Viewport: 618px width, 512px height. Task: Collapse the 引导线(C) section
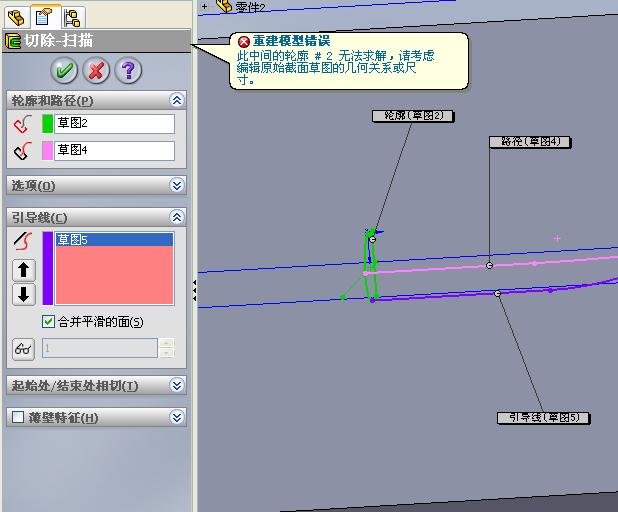point(177,217)
